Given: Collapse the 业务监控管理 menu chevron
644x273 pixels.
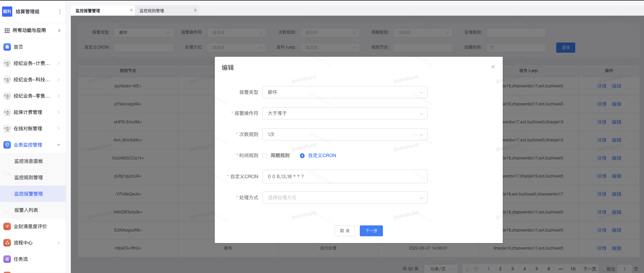Looking at the screenshot, I should pyautogui.click(x=59, y=145).
